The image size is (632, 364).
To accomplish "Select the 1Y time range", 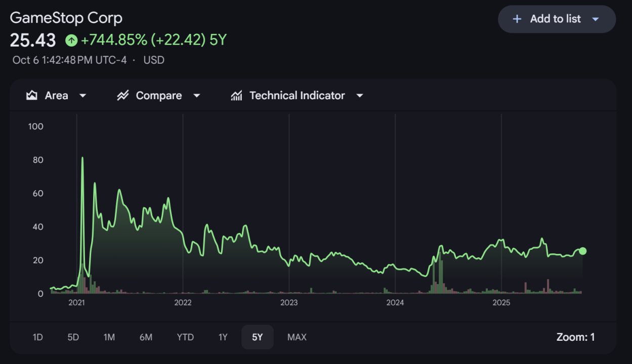I will tap(223, 337).
